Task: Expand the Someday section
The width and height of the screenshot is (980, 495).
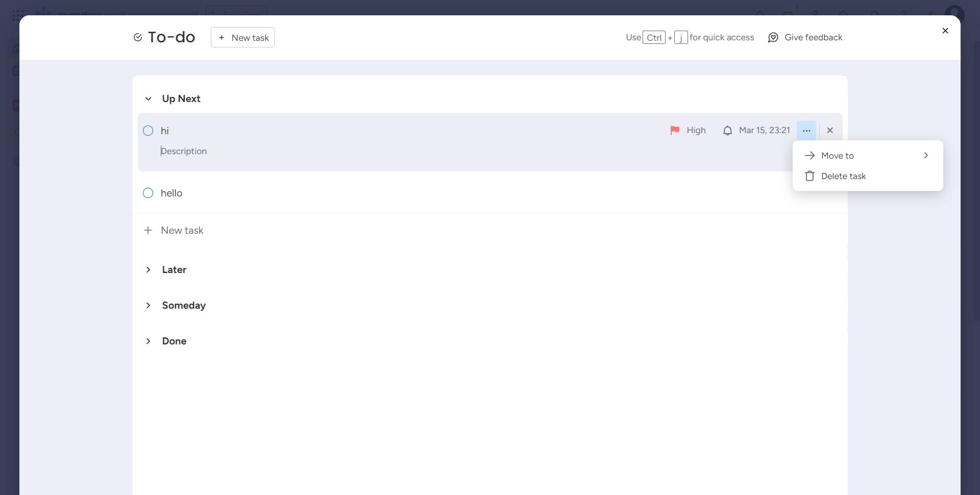Action: 148,305
